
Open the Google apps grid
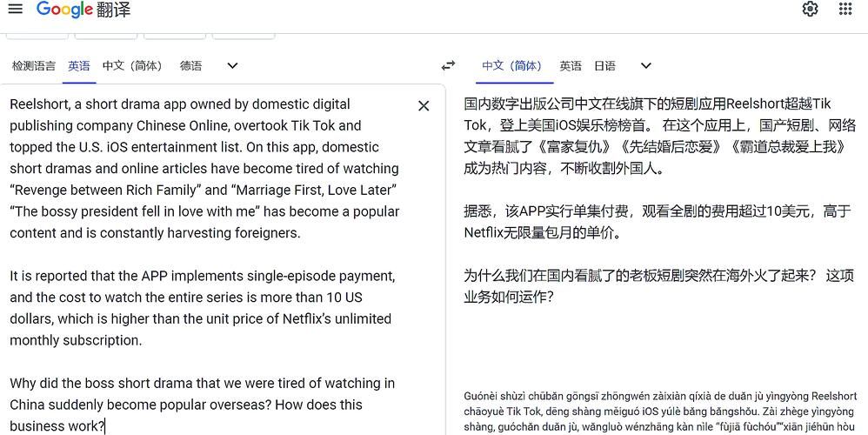tap(845, 9)
